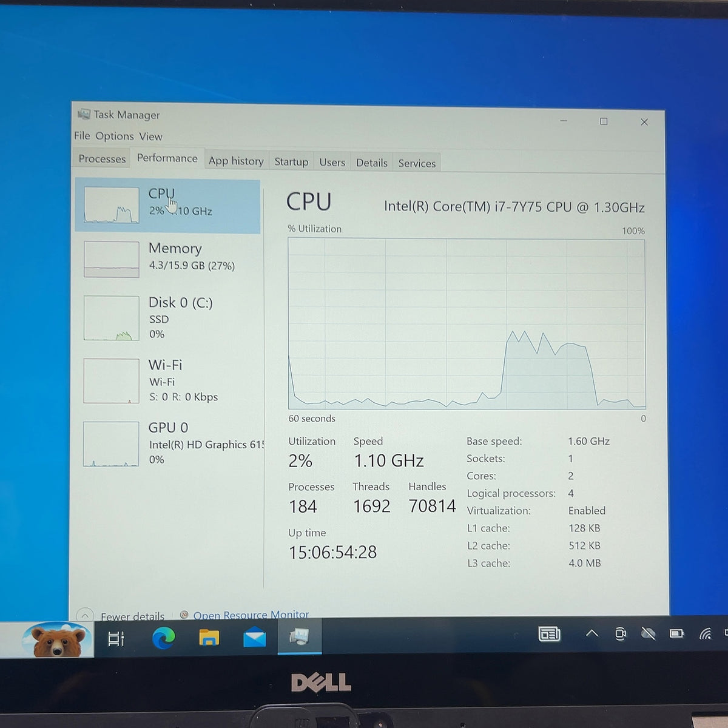Click the Wi-Fi mini graph thumbnail
The image size is (728, 728).
coord(111,381)
